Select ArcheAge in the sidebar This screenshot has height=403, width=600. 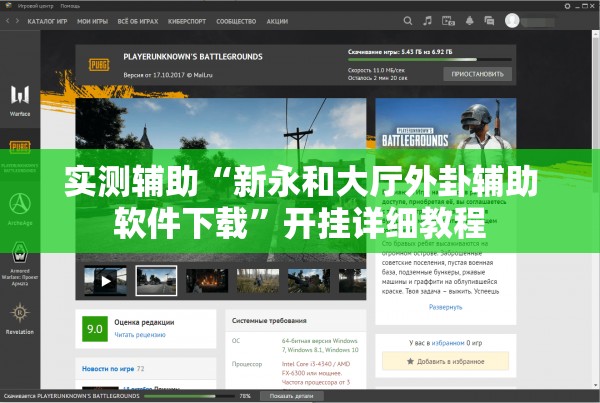(x=20, y=209)
